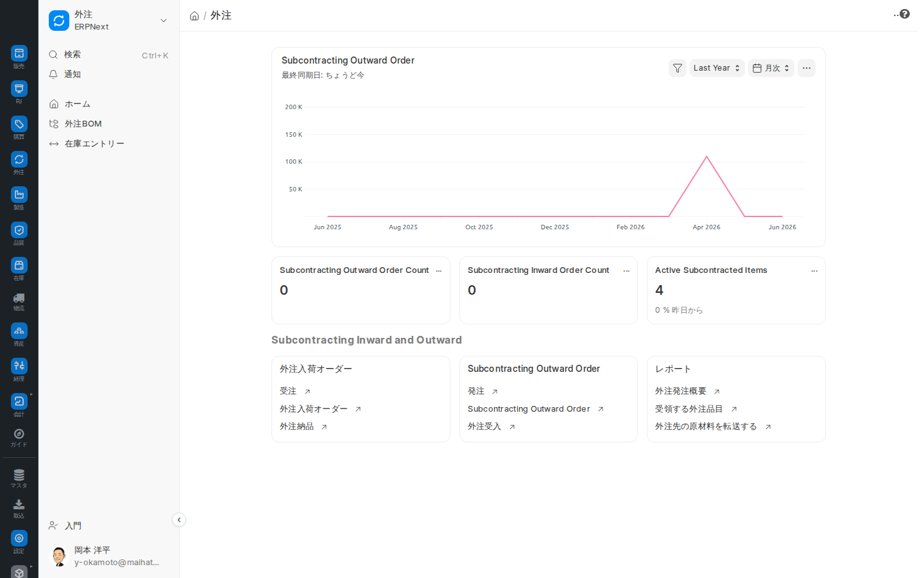Open the 設定 gear icon in the sidebar
This screenshot has width=924, height=578.
point(19,538)
